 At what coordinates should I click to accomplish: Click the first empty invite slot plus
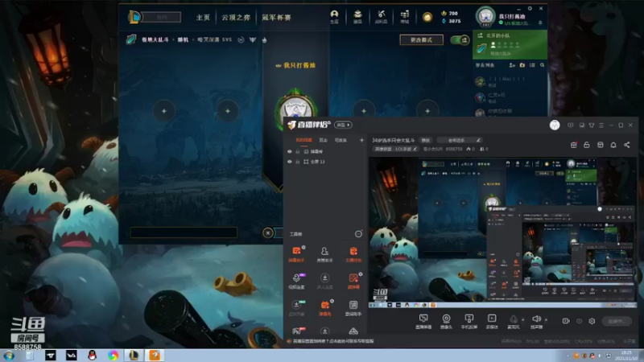[164, 111]
